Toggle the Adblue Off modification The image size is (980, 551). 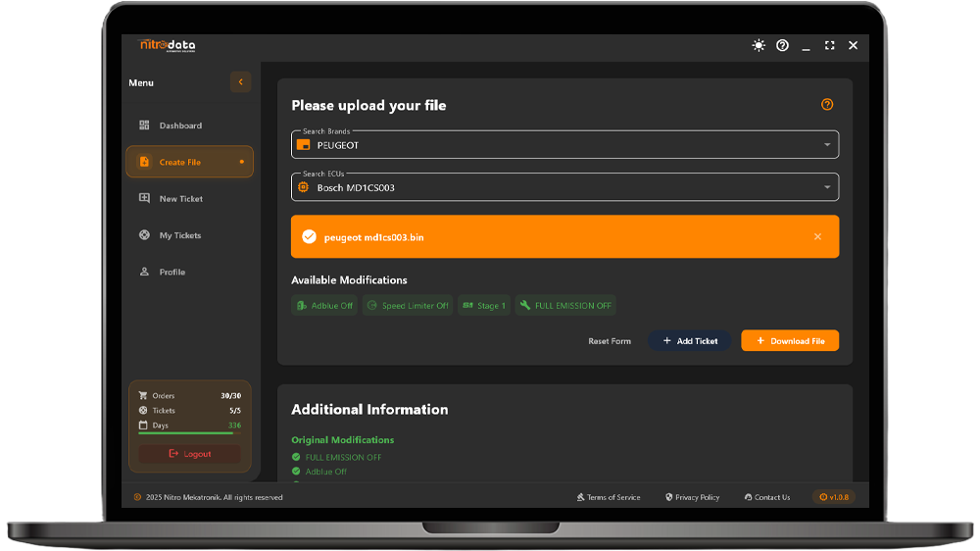pos(324,306)
